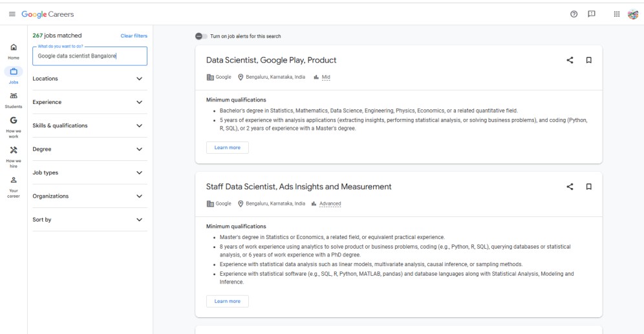Viewport: 644px width, 334px height.
Task: Click the 267 jobs matched text
Action: (x=57, y=36)
